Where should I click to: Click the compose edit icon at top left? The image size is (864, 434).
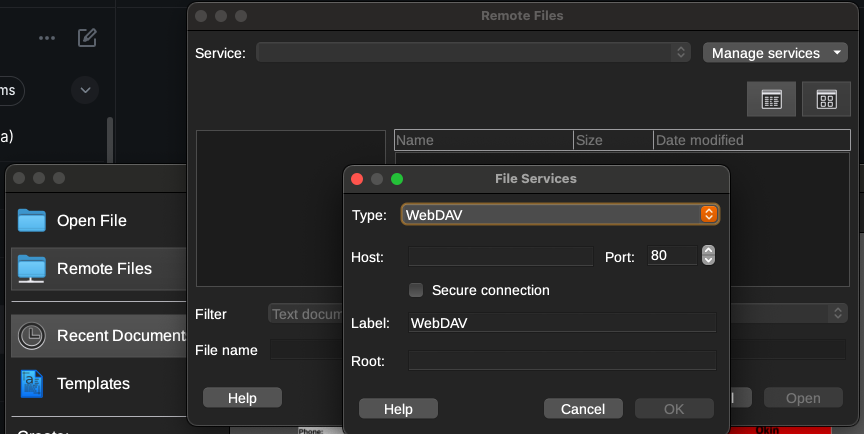point(88,38)
